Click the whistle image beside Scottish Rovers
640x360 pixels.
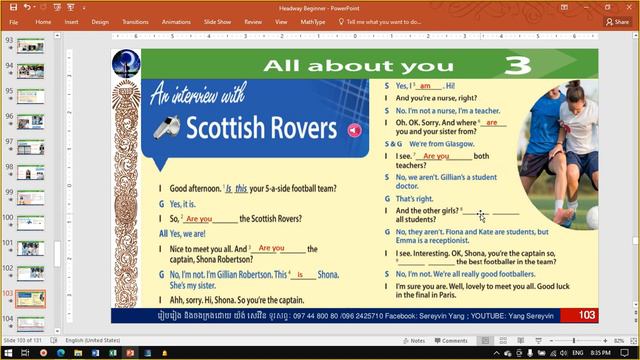[167, 127]
